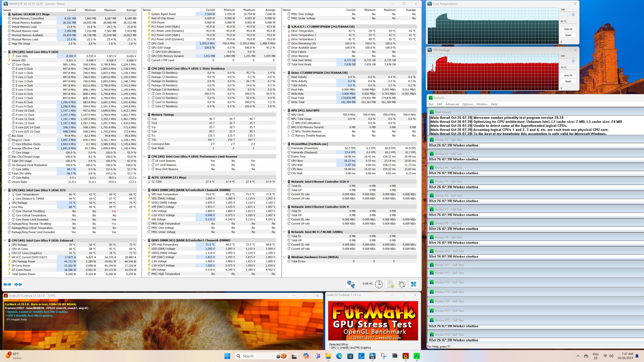Open HWiNFO sensor settings gear icon

[x=402, y=284]
